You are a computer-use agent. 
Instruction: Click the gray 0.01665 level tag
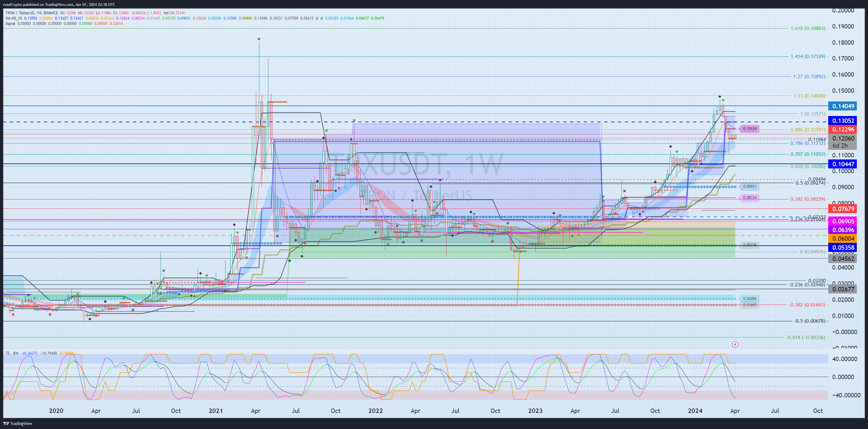point(749,305)
